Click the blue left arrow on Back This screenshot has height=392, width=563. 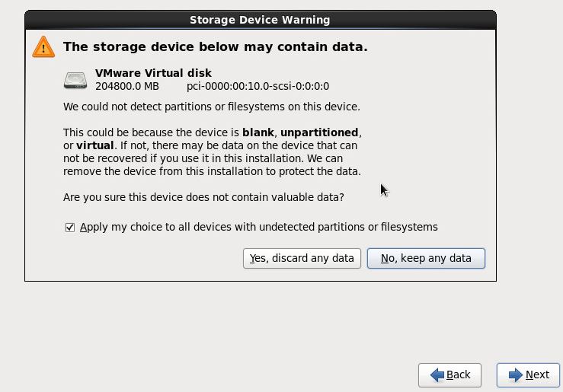click(437, 374)
